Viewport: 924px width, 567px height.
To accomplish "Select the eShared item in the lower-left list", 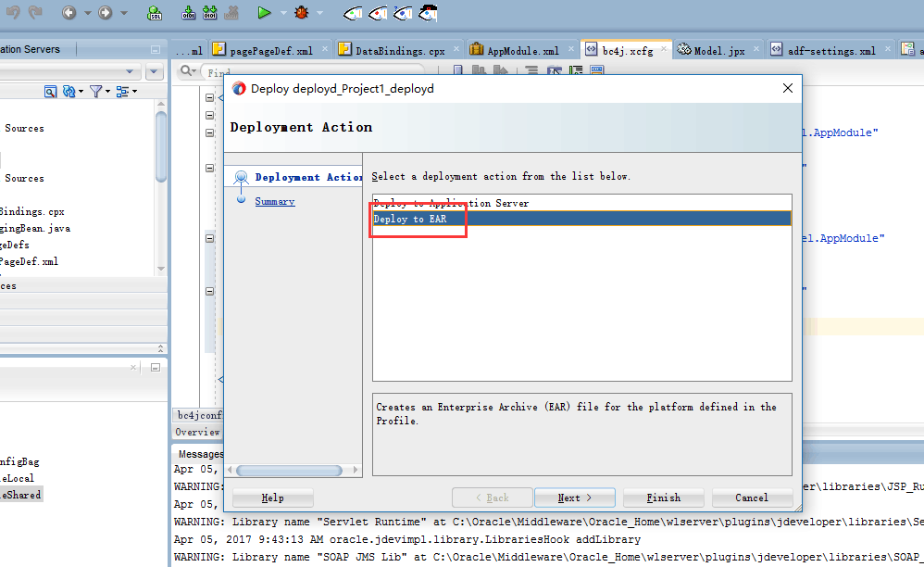I will 21,495.
